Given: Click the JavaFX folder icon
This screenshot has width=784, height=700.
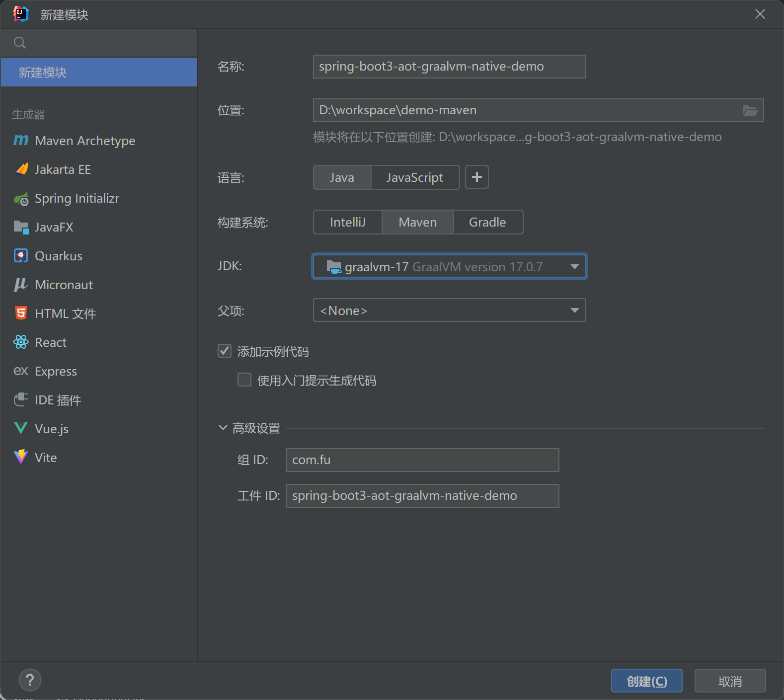Looking at the screenshot, I should [21, 228].
